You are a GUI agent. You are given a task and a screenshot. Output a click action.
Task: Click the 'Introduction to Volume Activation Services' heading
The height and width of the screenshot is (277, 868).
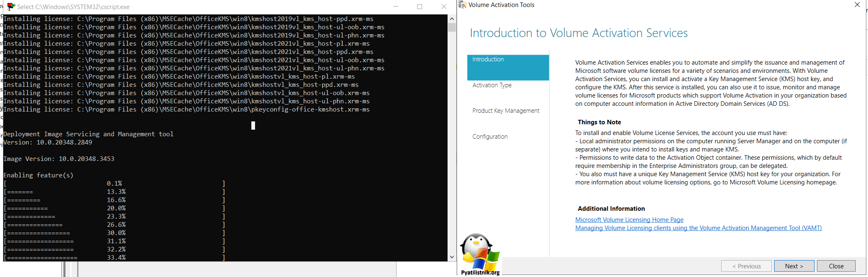579,33
